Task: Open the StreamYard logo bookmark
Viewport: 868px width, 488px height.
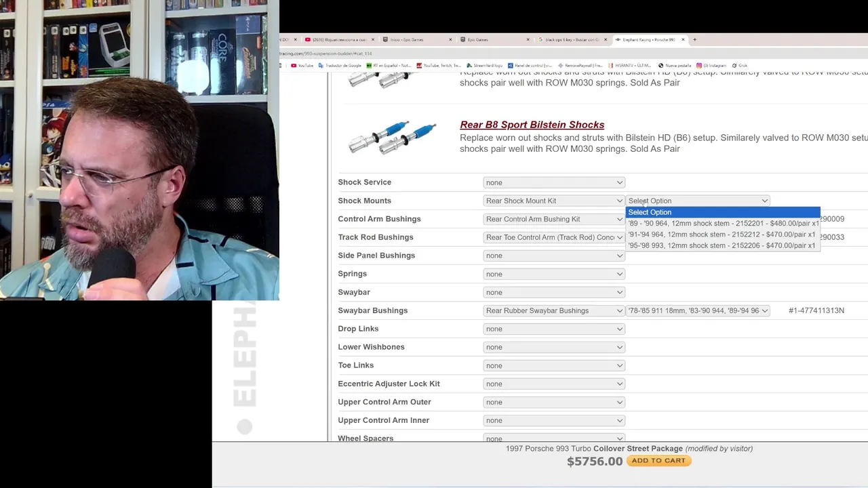Action: tap(485, 66)
